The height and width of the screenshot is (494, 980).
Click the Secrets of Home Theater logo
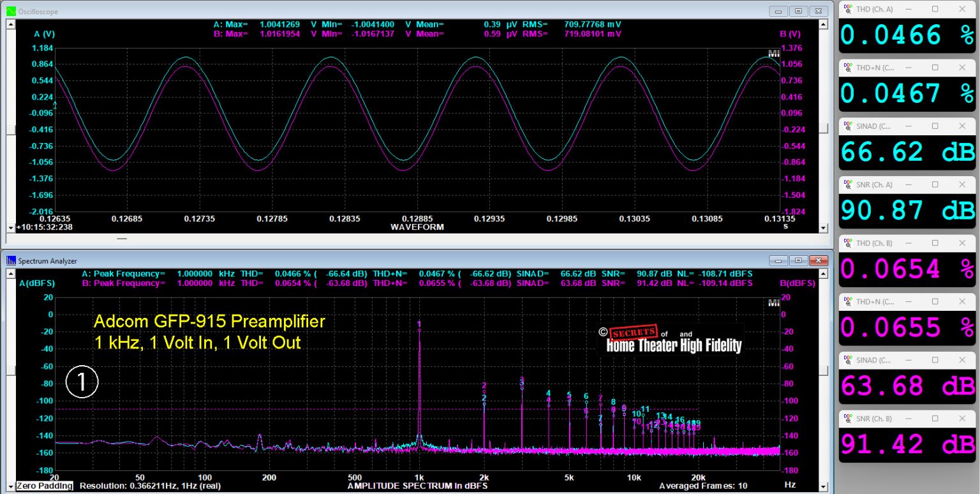671,339
